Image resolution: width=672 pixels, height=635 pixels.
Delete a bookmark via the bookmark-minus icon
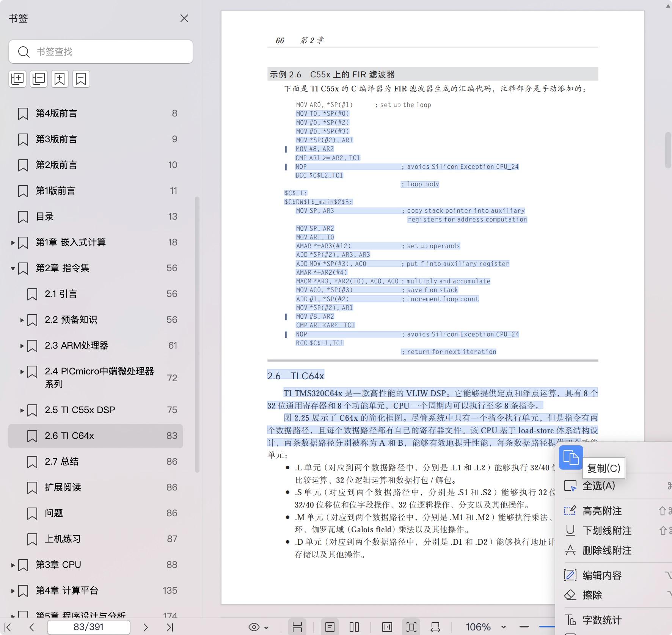click(x=81, y=79)
